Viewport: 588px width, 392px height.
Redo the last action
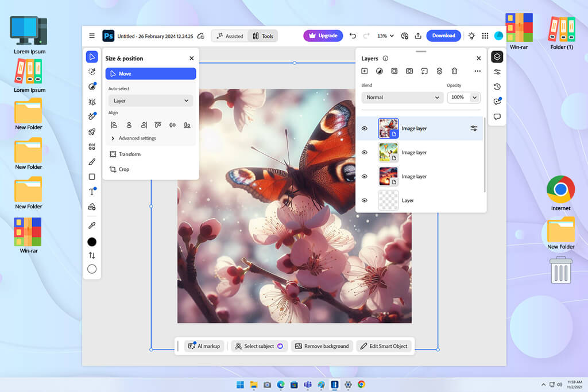point(366,36)
